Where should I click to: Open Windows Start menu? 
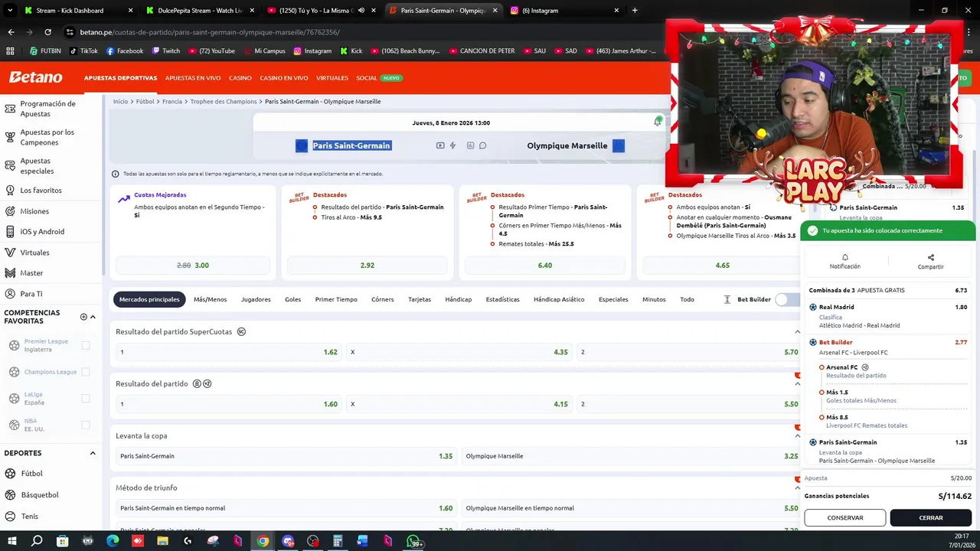tap(12, 541)
